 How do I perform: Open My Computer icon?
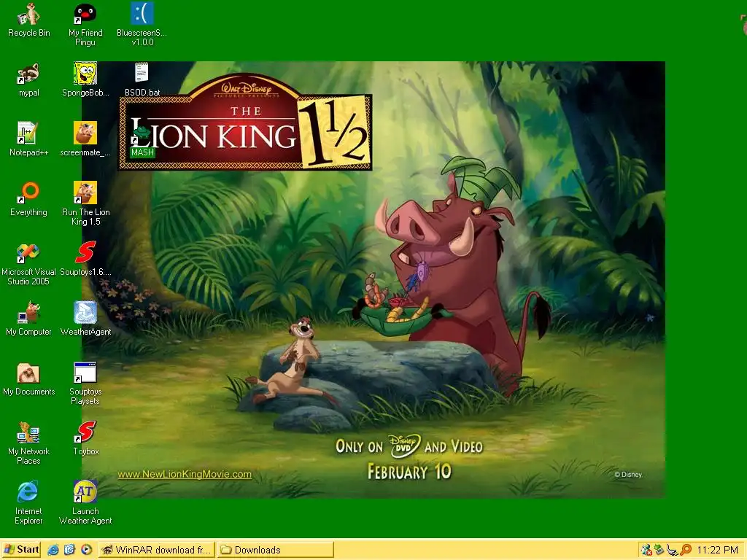tap(28, 319)
